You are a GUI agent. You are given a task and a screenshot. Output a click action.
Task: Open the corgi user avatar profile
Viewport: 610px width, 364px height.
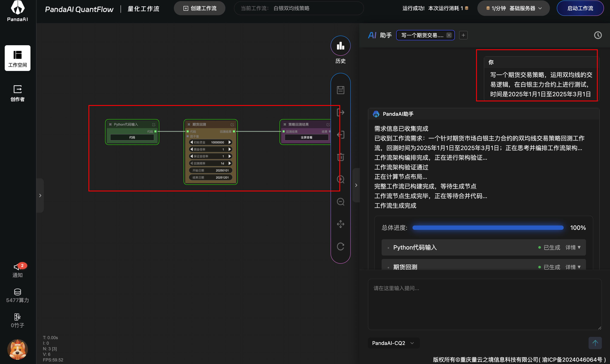pyautogui.click(x=17, y=349)
